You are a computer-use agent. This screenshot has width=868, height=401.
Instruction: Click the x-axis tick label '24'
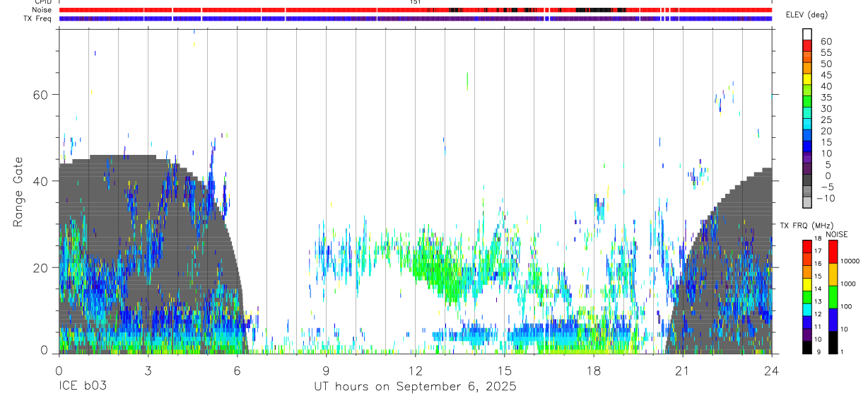pos(771,370)
